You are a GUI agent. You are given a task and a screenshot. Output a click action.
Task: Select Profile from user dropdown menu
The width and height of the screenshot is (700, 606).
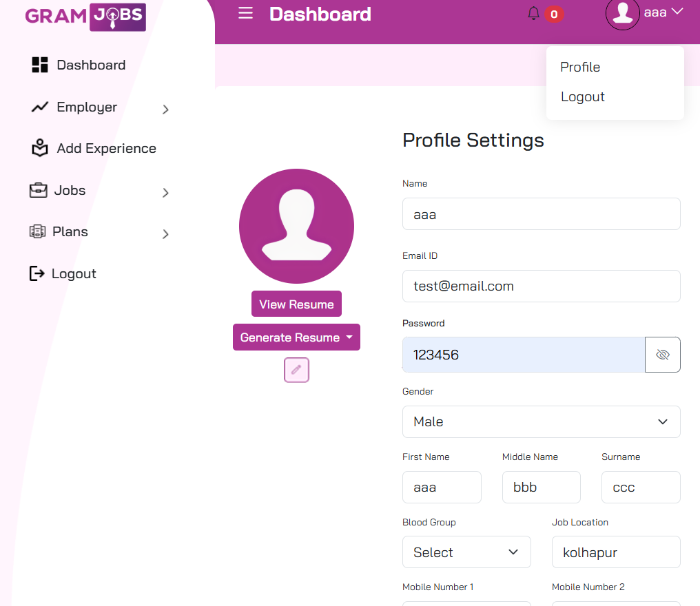(580, 67)
